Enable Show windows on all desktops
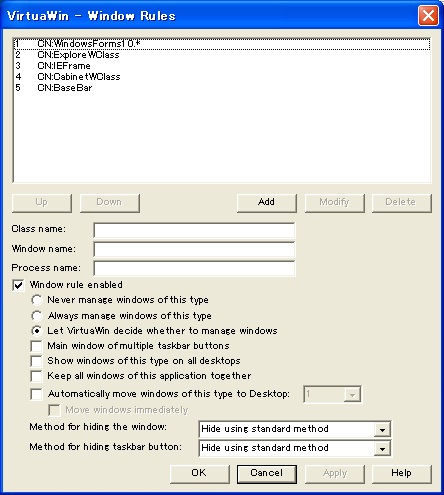 pos(36,361)
